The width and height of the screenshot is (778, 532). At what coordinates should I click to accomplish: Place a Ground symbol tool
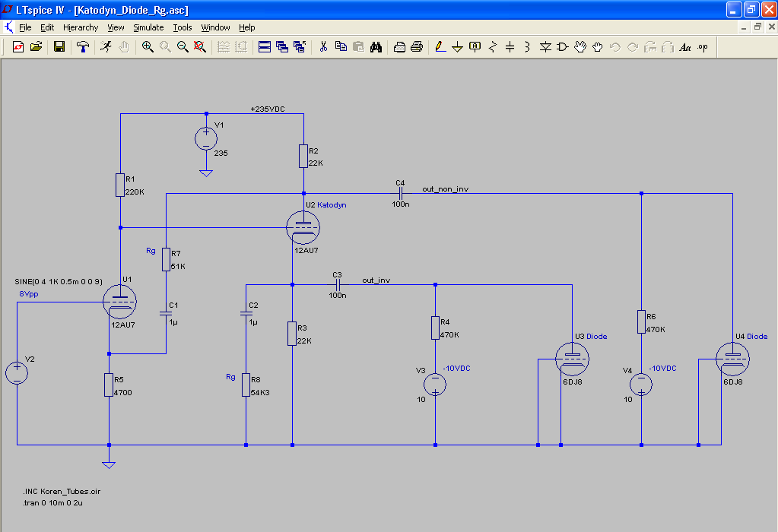[x=458, y=47]
